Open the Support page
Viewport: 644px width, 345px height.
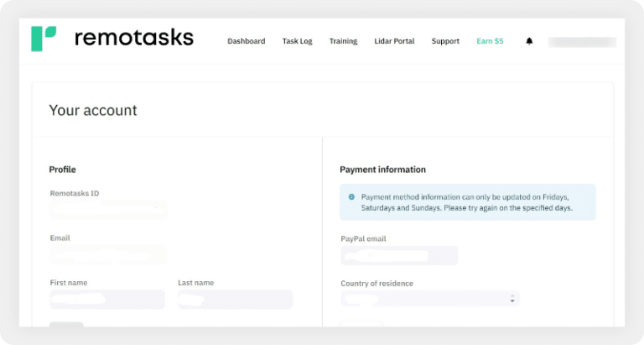pyautogui.click(x=445, y=41)
